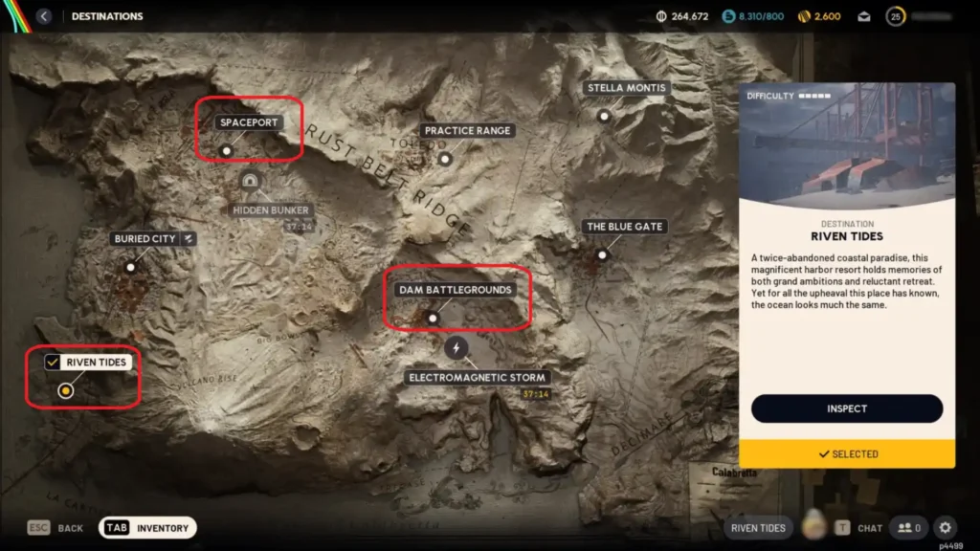Click the Destinations header title

[107, 16]
